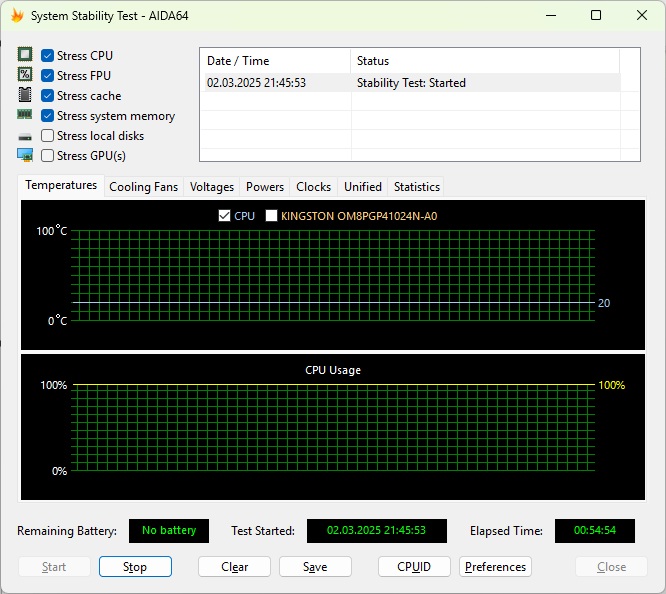Enable the Stress local disks checkbox
The width and height of the screenshot is (666, 594).
pyautogui.click(x=47, y=136)
